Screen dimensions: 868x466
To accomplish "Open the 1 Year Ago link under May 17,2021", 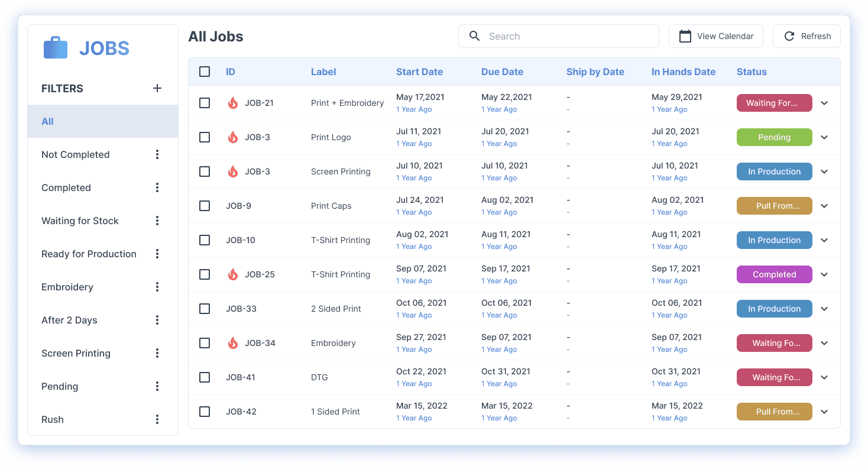I will pyautogui.click(x=414, y=109).
